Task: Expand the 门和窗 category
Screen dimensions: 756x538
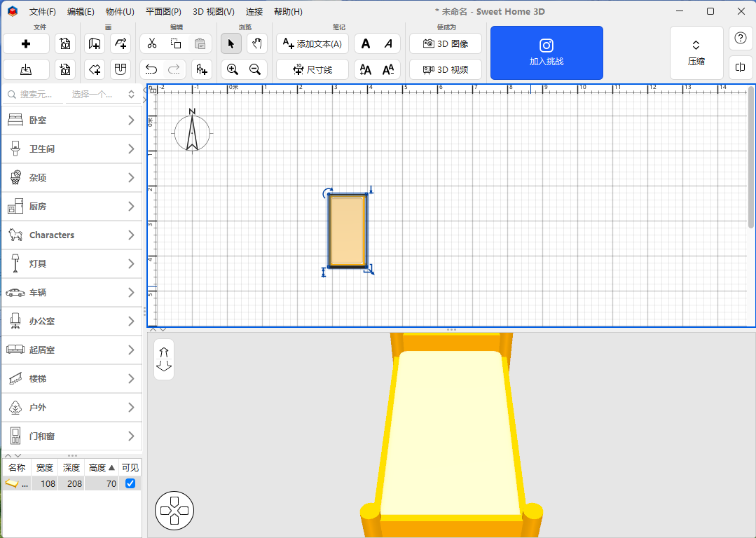Action: (x=71, y=436)
